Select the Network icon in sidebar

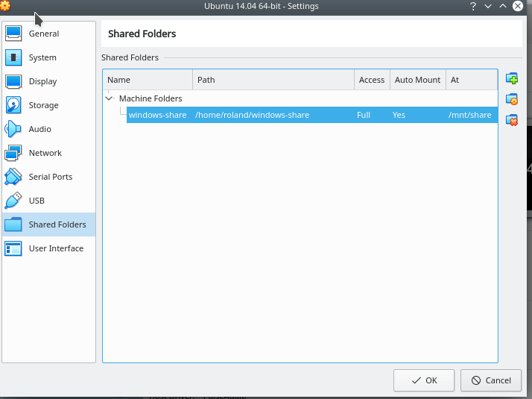[x=14, y=153]
